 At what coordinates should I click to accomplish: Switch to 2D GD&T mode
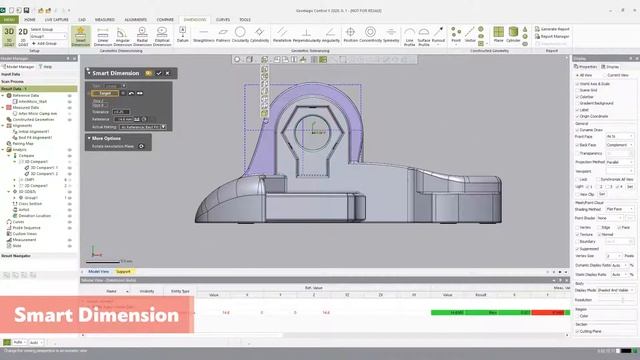coord(23,36)
